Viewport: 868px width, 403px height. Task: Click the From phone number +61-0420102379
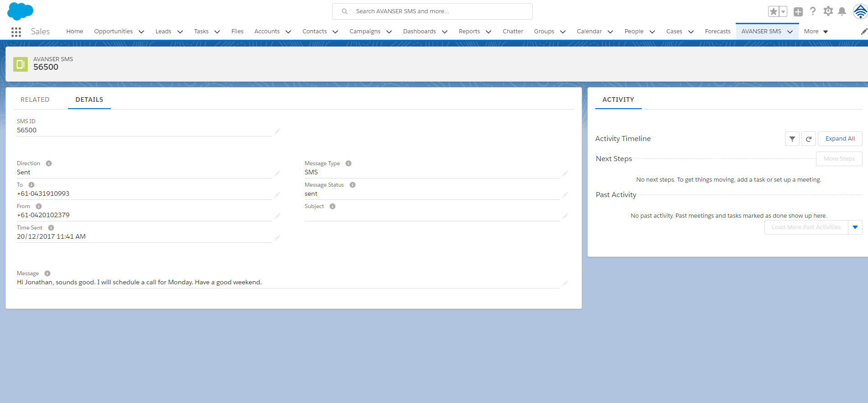43,215
